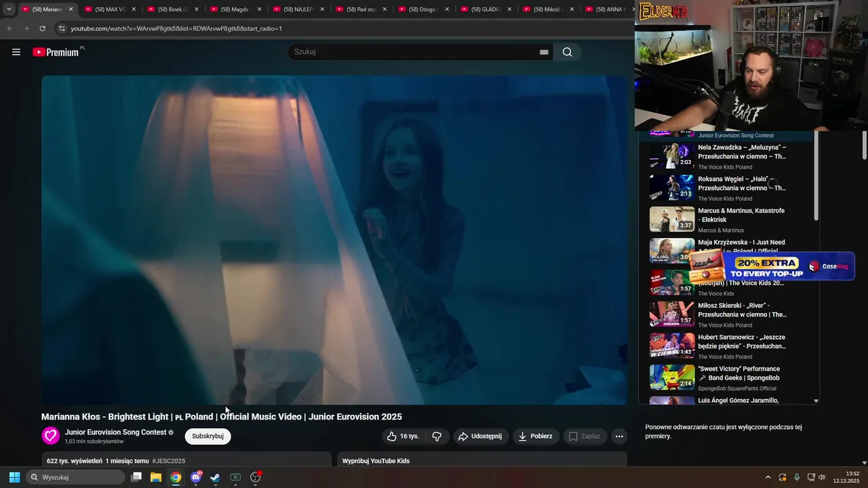Show hidden icons with the tray chevron
This screenshot has width=868, height=488.
[x=768, y=477]
